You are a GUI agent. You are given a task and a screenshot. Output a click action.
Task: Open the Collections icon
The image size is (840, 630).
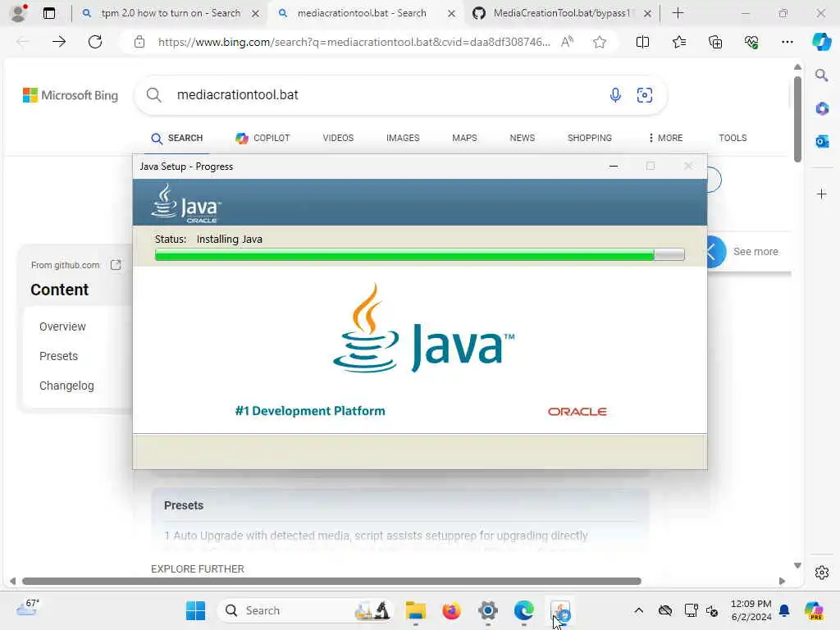[x=715, y=42]
